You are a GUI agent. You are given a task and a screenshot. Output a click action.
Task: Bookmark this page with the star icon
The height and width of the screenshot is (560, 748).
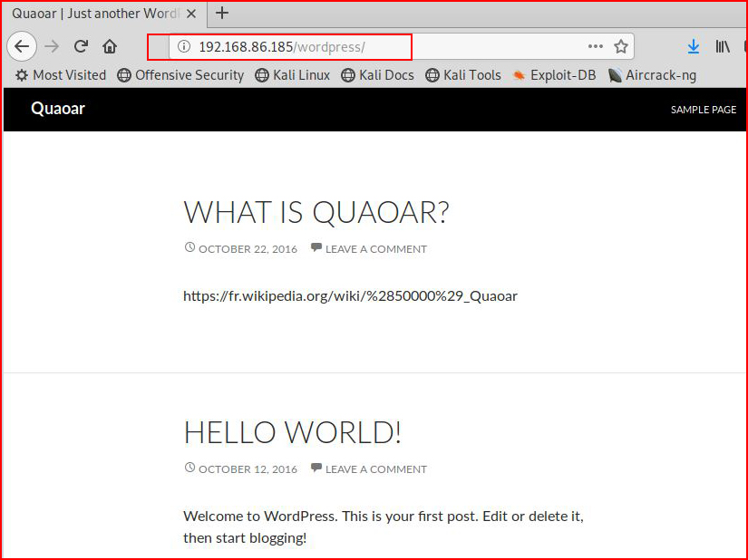click(621, 46)
